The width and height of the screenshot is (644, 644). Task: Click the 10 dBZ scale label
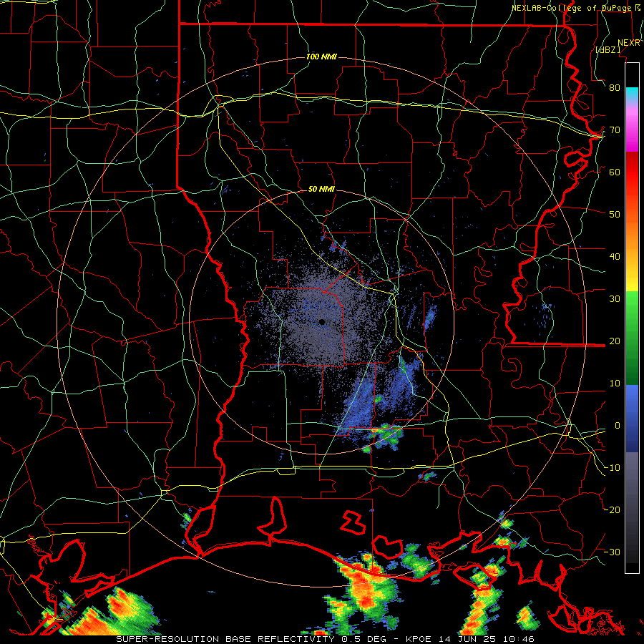615,384
